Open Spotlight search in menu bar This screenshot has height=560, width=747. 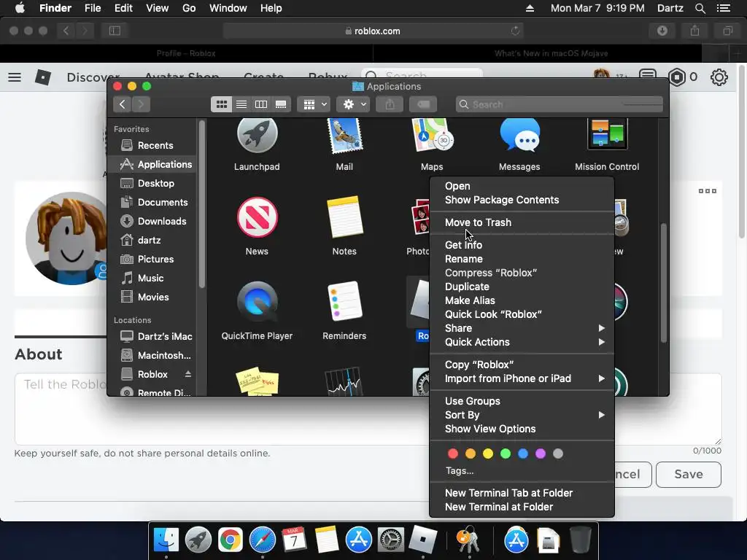tap(700, 8)
